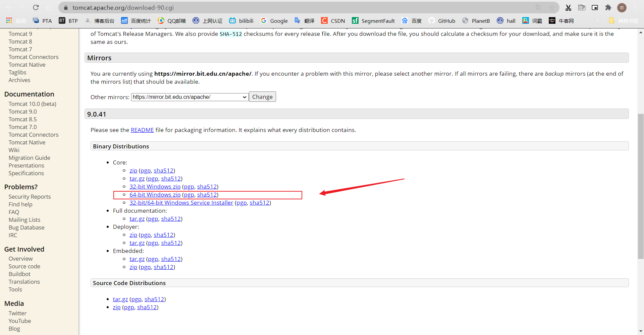This screenshot has height=335, width=644.
Task: Open the PlanetB bookmark
Action: click(x=476, y=21)
